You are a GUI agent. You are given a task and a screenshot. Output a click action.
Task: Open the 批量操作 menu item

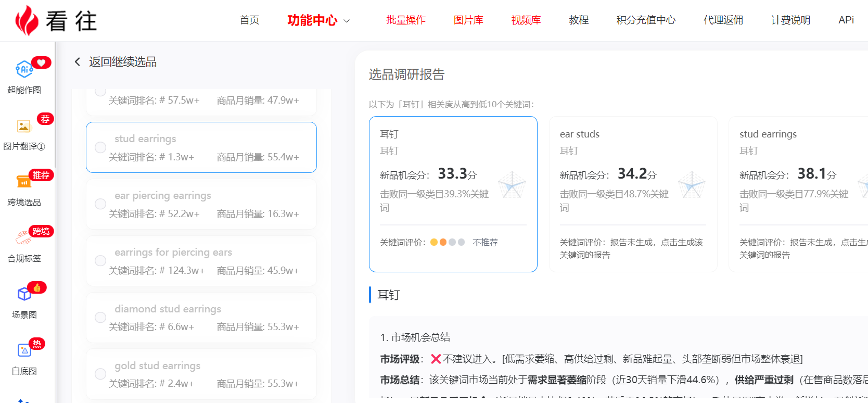click(406, 20)
